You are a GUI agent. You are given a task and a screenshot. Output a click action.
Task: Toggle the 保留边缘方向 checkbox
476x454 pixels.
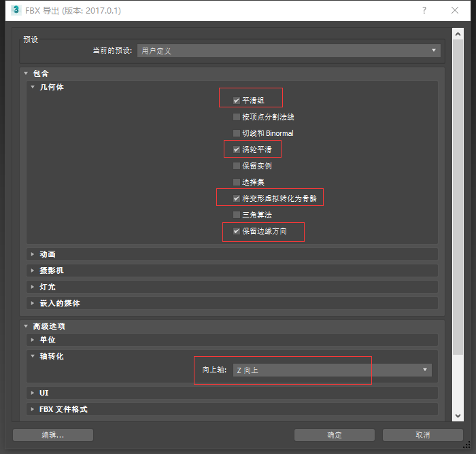tap(237, 231)
